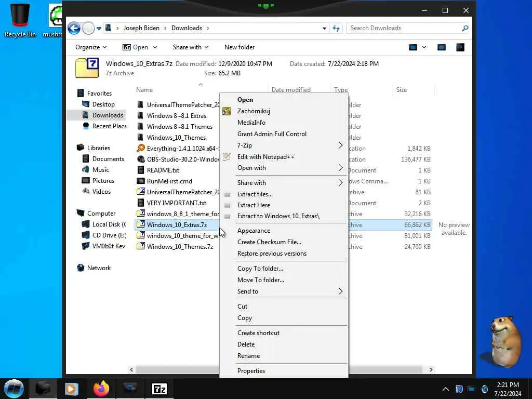
Task: Expand the Send to submenu
Action: tap(284, 291)
